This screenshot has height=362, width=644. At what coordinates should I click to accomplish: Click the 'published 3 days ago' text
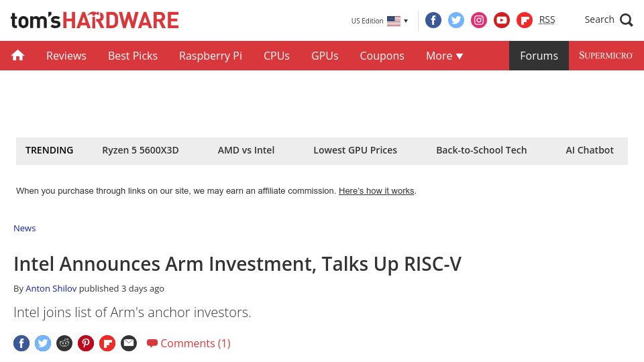point(121,288)
